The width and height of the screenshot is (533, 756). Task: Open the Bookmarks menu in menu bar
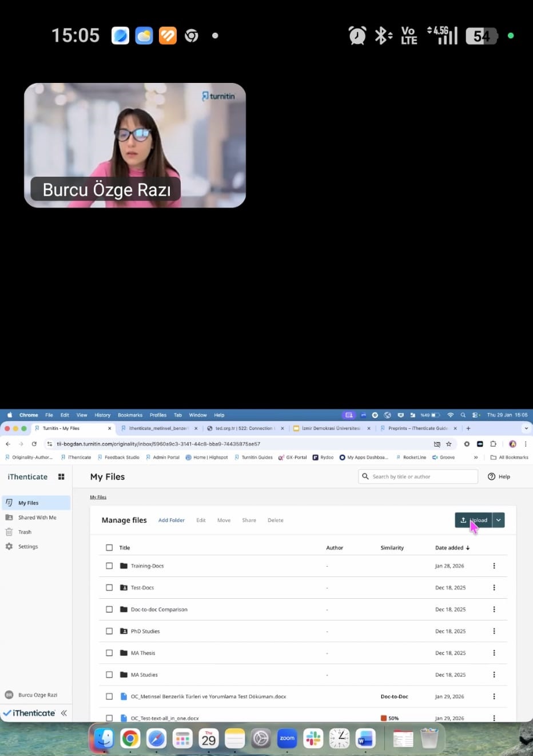130,415
